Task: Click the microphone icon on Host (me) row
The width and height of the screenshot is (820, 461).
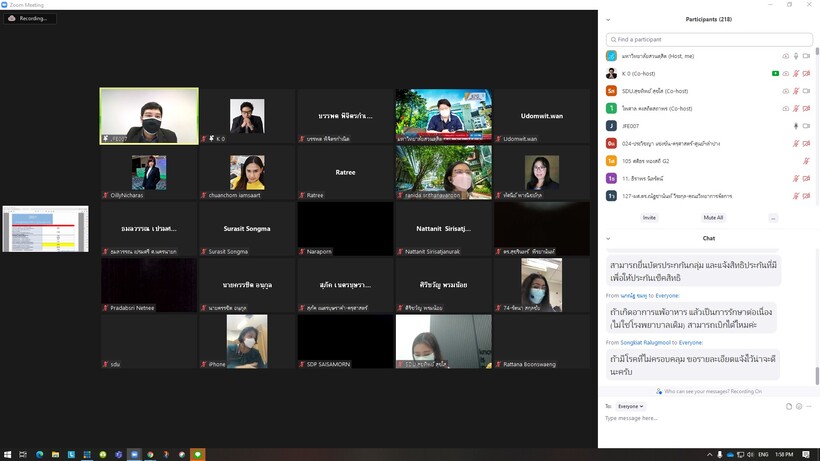Action: click(796, 56)
